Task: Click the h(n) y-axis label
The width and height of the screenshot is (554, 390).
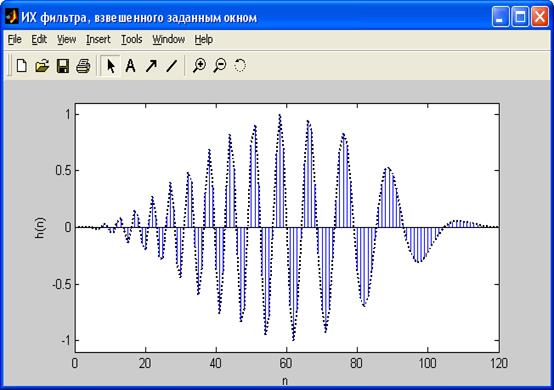Action: (40, 228)
